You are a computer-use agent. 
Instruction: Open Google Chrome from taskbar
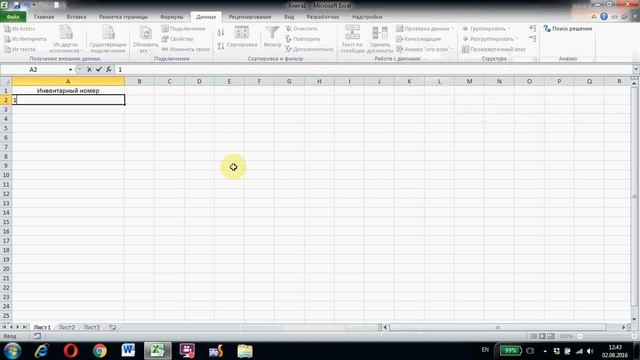tap(99, 351)
